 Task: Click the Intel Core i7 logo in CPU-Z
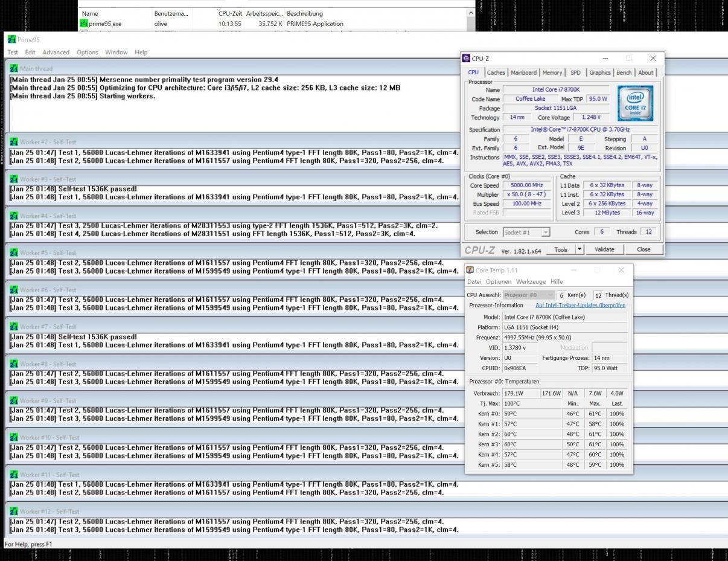635,103
